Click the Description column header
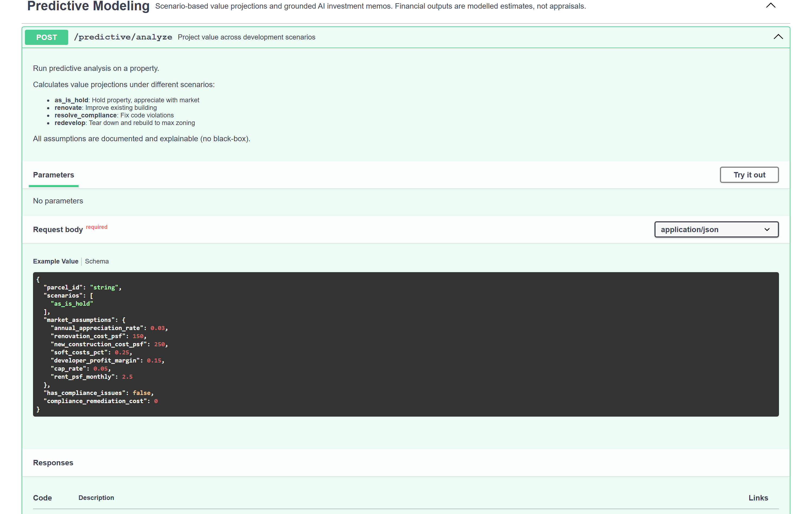 pyautogui.click(x=96, y=498)
